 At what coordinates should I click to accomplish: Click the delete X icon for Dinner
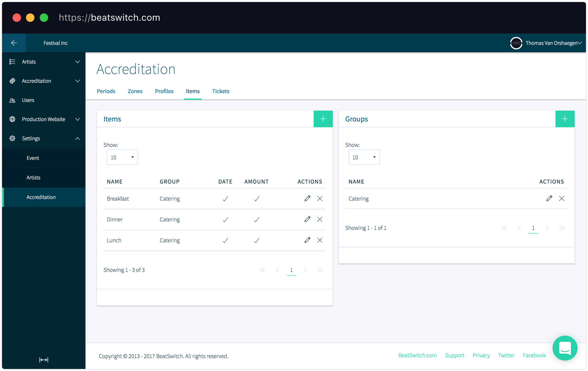tap(320, 219)
